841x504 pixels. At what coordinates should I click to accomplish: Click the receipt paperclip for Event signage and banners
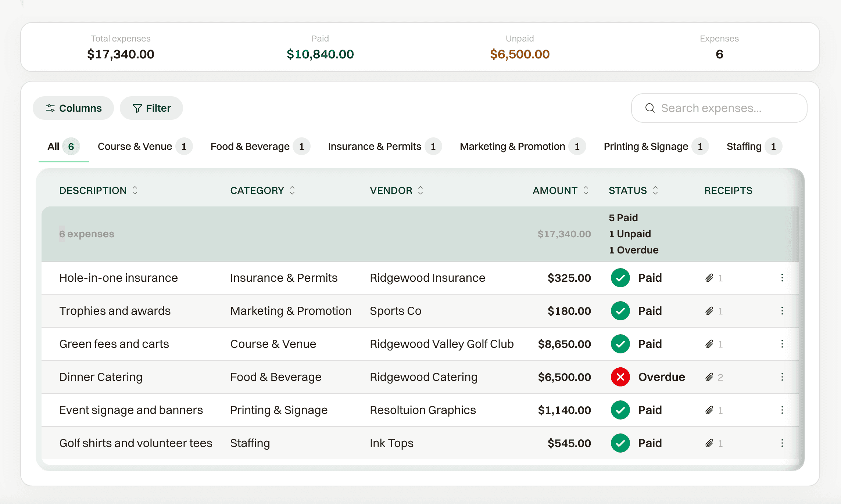coord(709,410)
